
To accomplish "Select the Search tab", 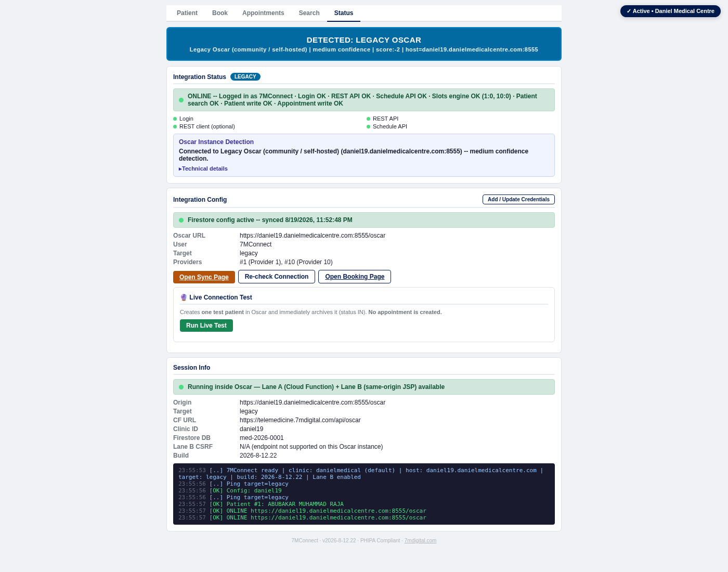I will point(309,13).
